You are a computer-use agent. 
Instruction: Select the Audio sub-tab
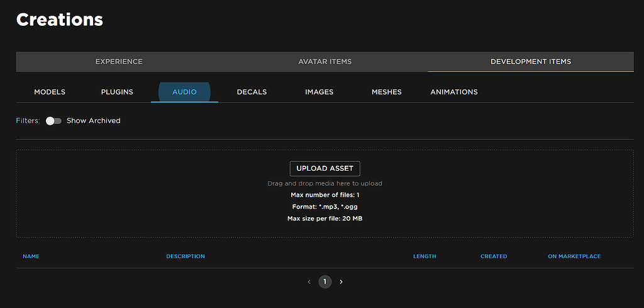[184, 92]
